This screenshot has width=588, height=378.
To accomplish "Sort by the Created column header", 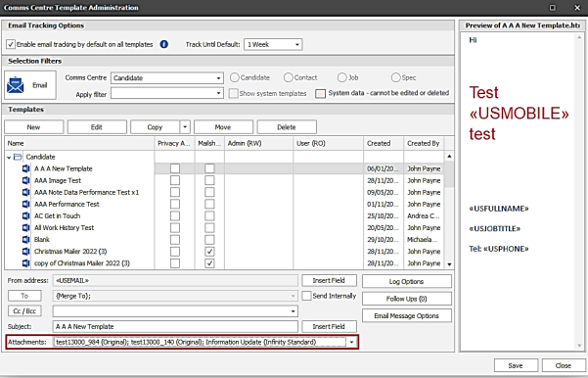I will point(384,143).
